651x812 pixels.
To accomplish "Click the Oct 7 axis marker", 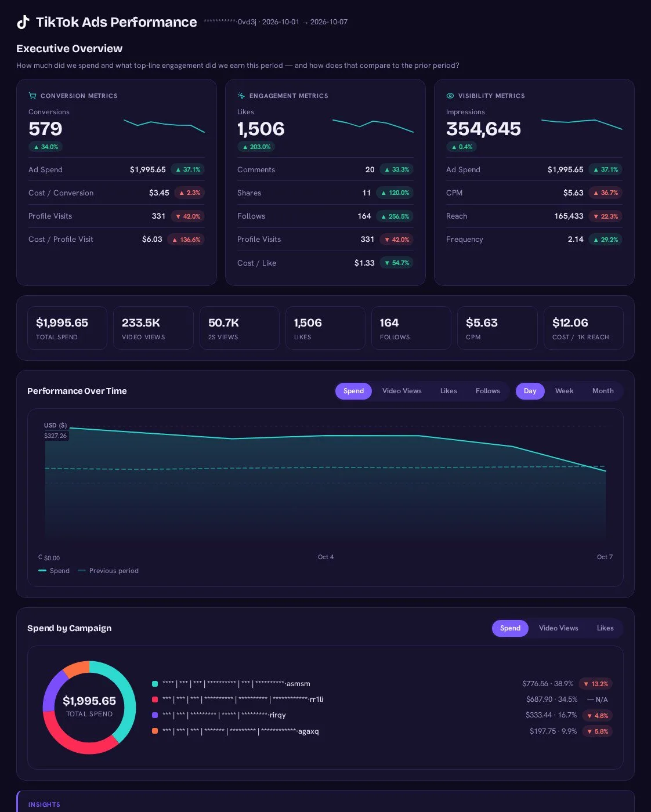I will [605, 557].
